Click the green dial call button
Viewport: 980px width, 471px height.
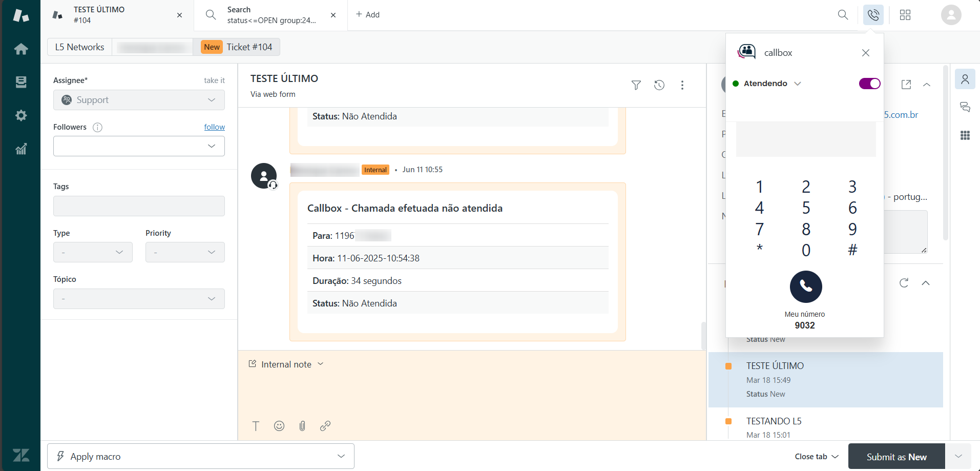coord(805,286)
